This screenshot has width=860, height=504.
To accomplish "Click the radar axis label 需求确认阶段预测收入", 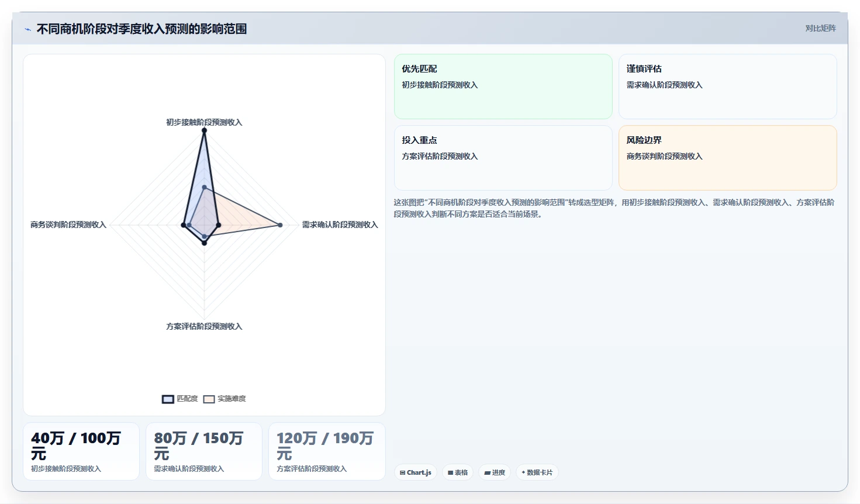I will (340, 225).
